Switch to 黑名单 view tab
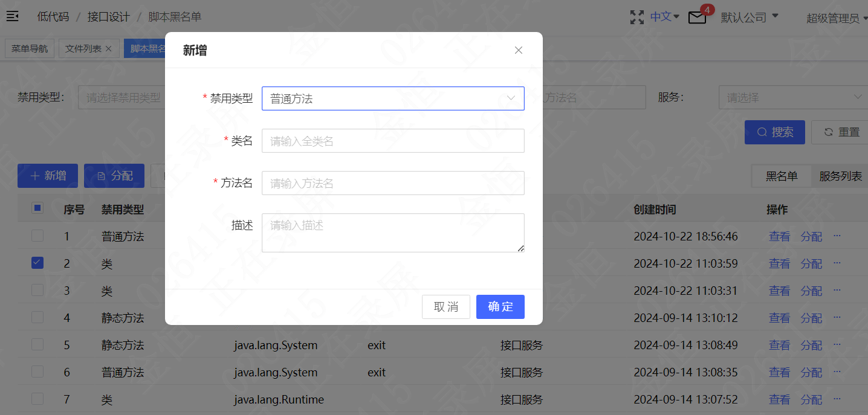The height and width of the screenshot is (415, 868). [x=782, y=176]
